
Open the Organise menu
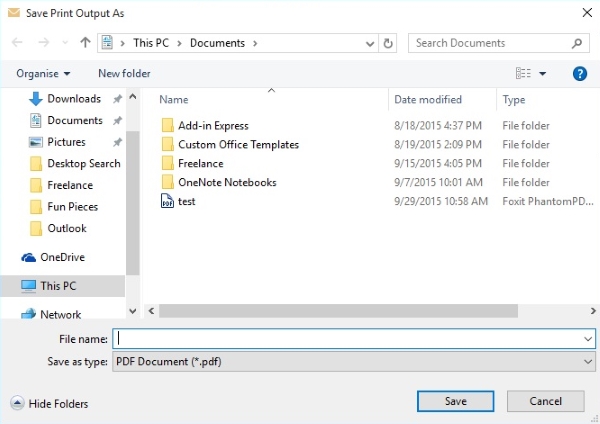pyautogui.click(x=43, y=73)
